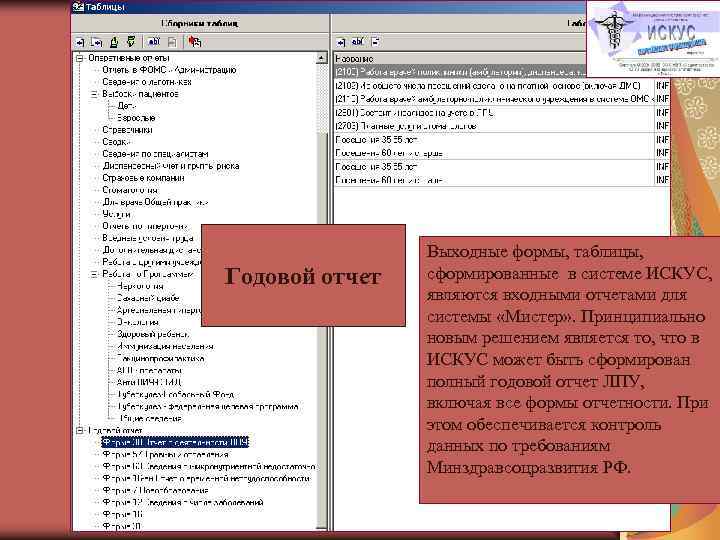Screen dimensions: 720x540
Task: Collapse the Выборки пациентов tree node
Action: [x=94, y=94]
